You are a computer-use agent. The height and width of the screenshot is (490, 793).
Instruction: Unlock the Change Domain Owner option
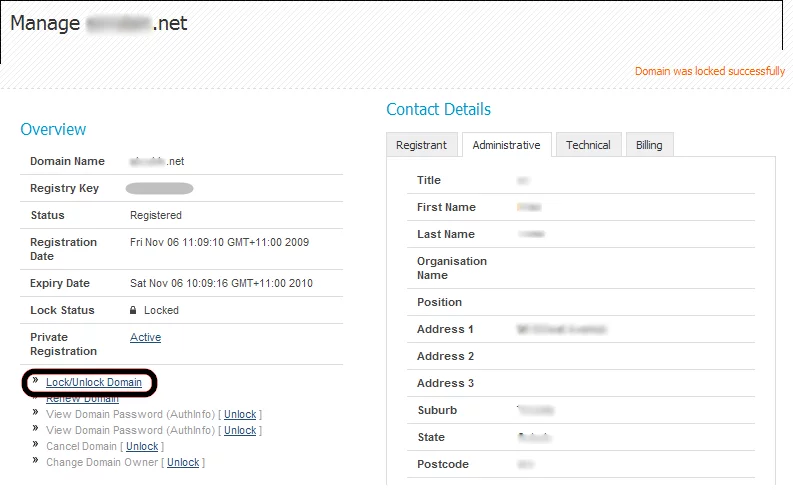(183, 462)
